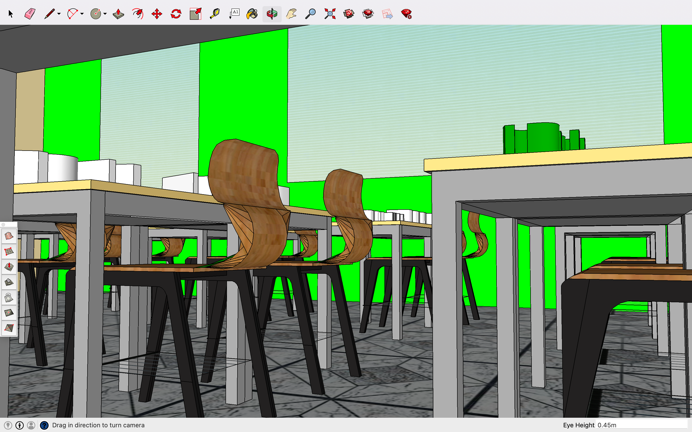Pick the Rotate tool
692x432 pixels.
click(176, 14)
